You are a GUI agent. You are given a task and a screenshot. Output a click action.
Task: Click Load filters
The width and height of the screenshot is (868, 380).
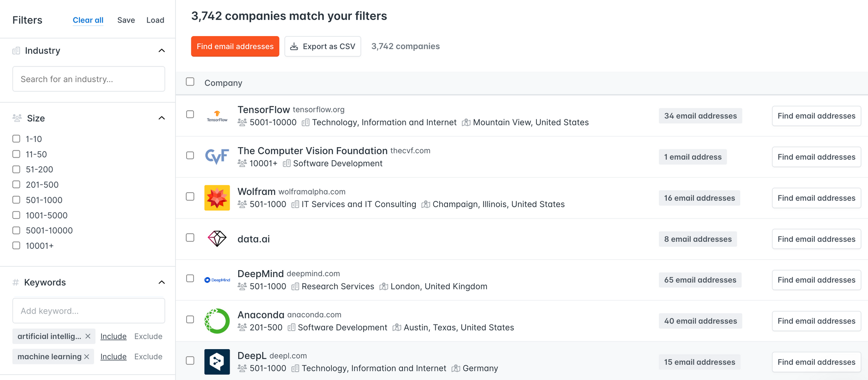click(155, 20)
